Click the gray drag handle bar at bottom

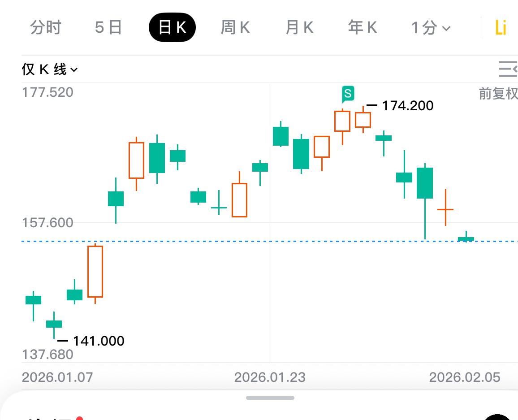click(270, 398)
